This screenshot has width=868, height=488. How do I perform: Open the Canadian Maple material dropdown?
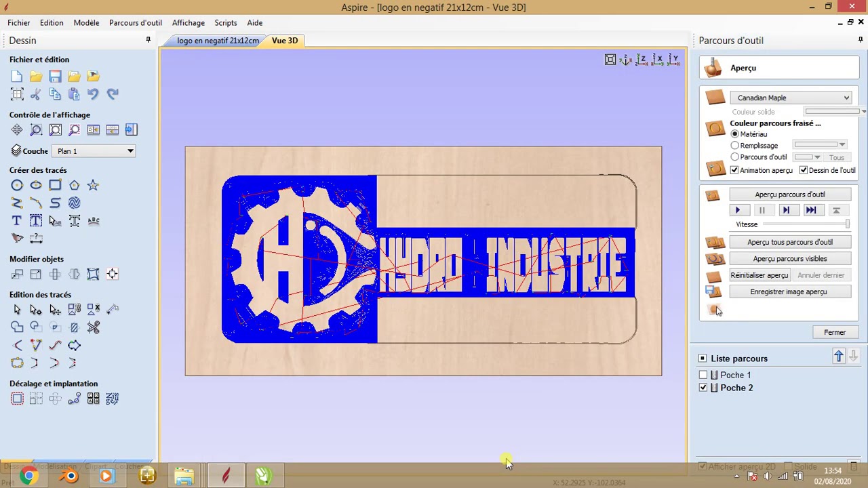tap(791, 98)
